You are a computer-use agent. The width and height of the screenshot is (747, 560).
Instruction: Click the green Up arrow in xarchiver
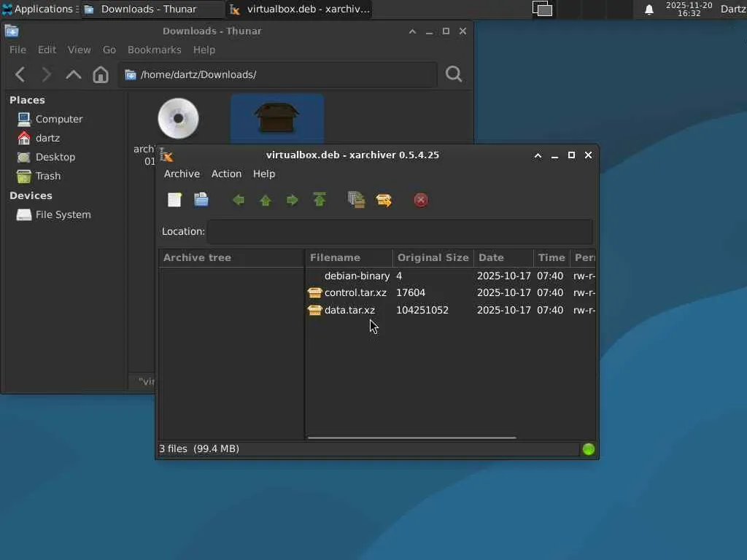point(266,201)
